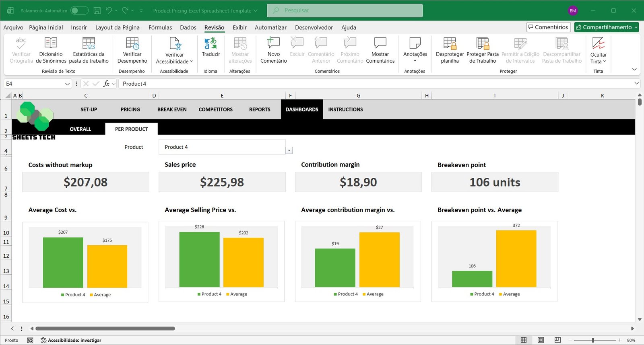This screenshot has height=345, width=644.
Task: Open the INSTRUCTIONS navigation link
Action: (345, 109)
